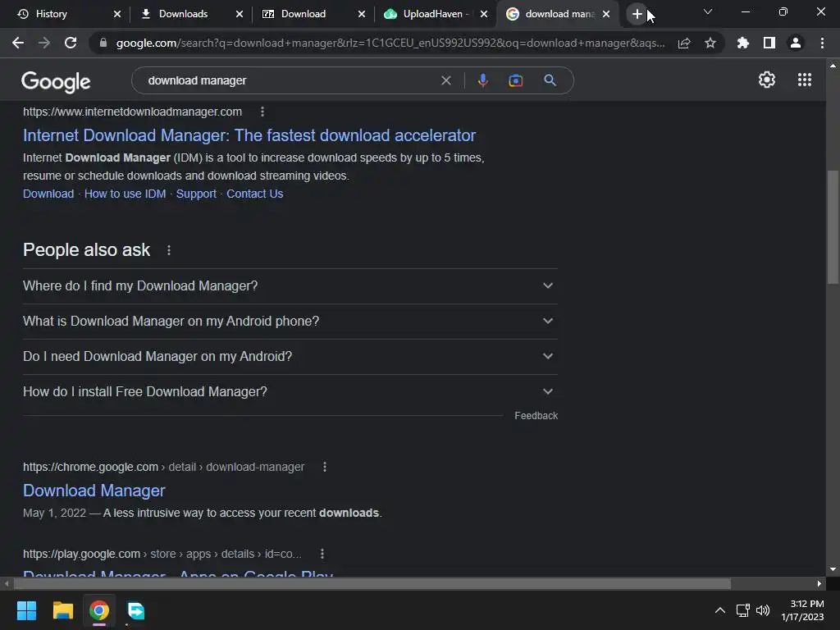Viewport: 840px width, 630px height.
Task: Click the Feedback link
Action: pyautogui.click(x=536, y=416)
